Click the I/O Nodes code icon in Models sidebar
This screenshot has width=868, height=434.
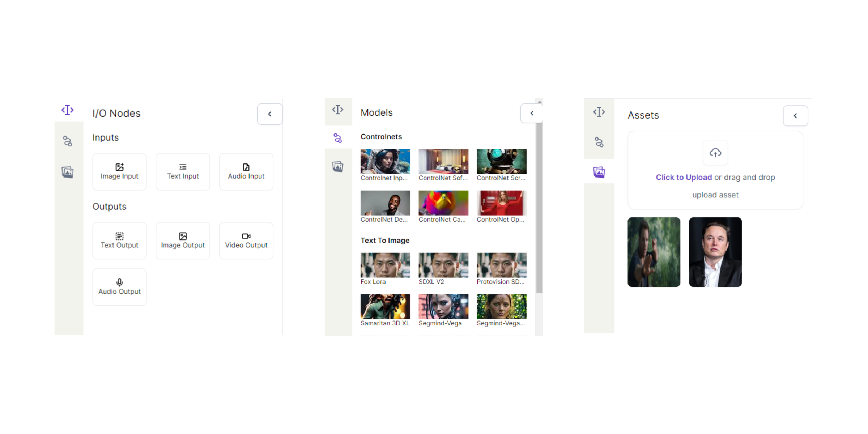[338, 109]
